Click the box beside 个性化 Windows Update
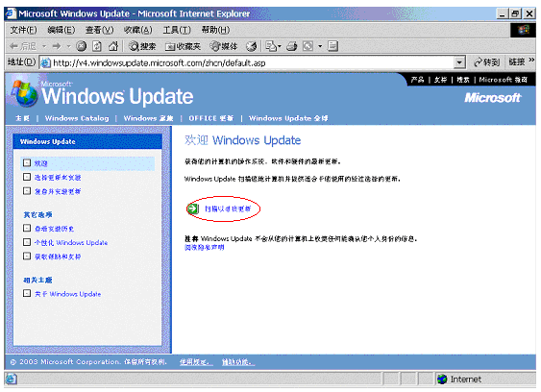541x392 pixels. 27,242
